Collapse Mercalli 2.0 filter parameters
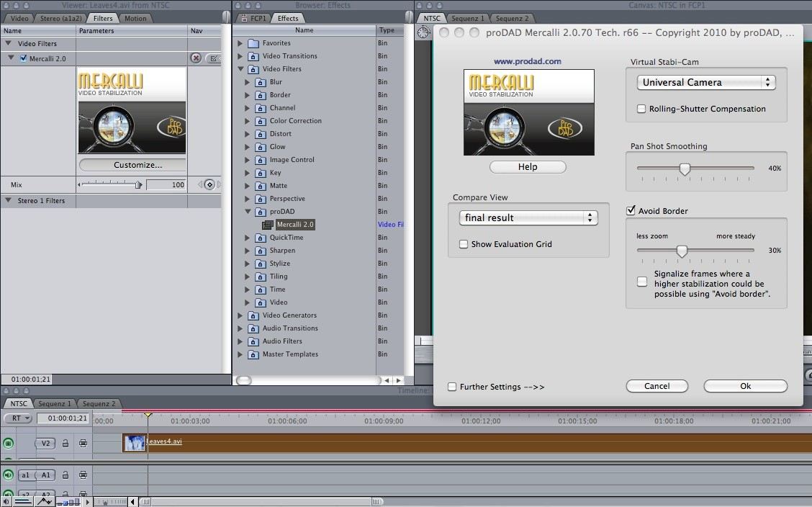 click(11, 58)
